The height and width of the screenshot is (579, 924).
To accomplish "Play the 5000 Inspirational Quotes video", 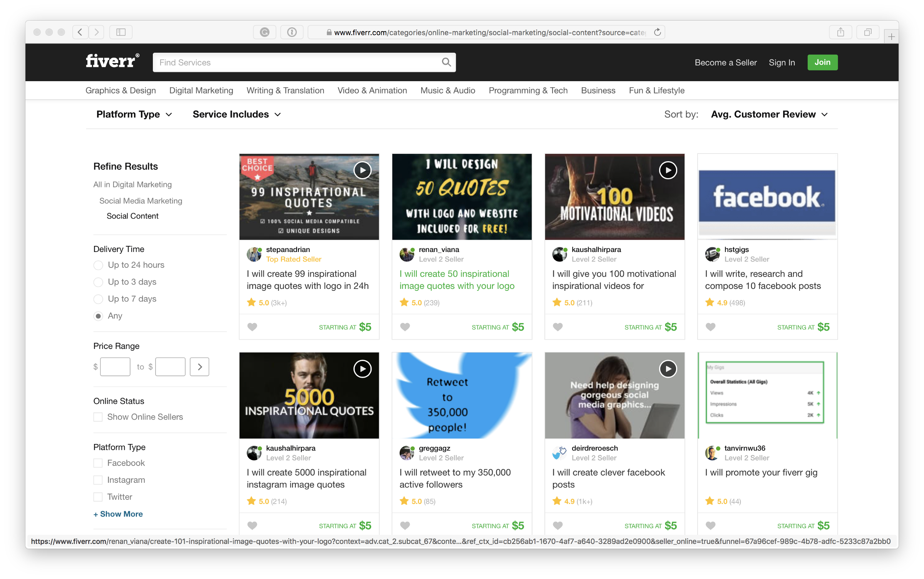I will 362,369.
